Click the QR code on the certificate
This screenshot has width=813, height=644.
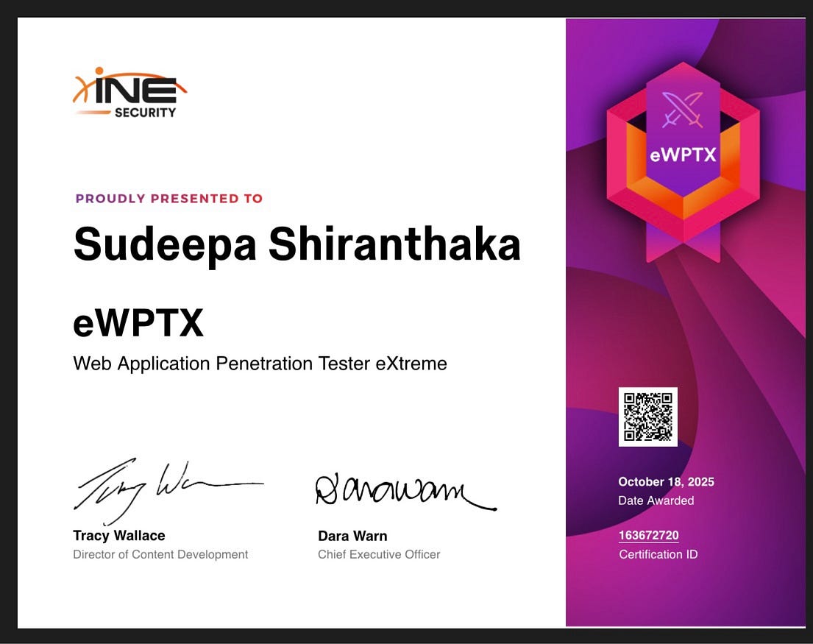click(x=647, y=417)
